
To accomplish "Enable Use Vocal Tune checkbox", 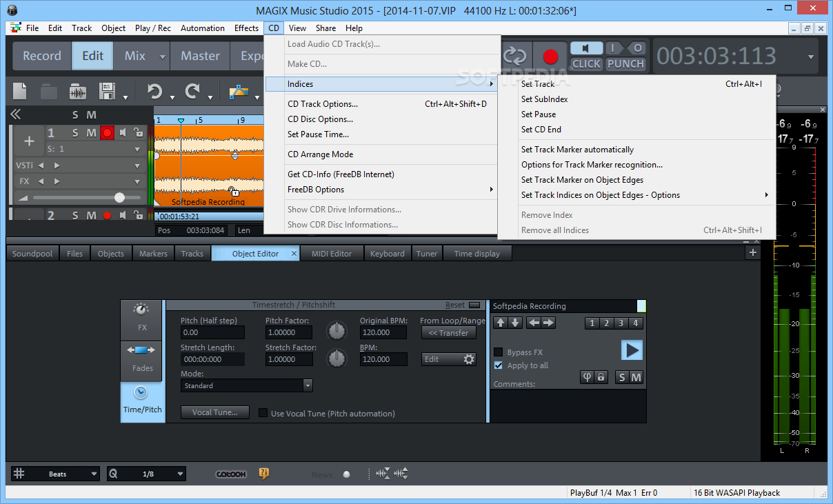I will tap(263, 414).
